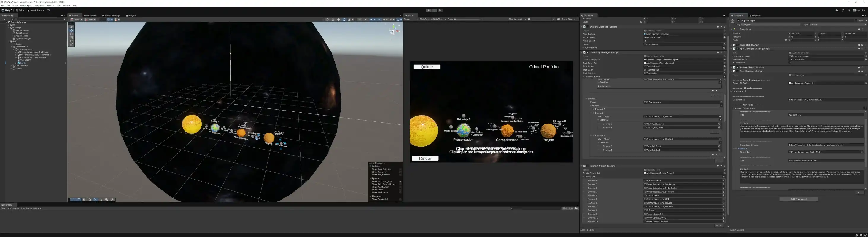The width and height of the screenshot is (868, 237).
Task: Select Earth in the Hierarchy
Action: pos(23,63)
